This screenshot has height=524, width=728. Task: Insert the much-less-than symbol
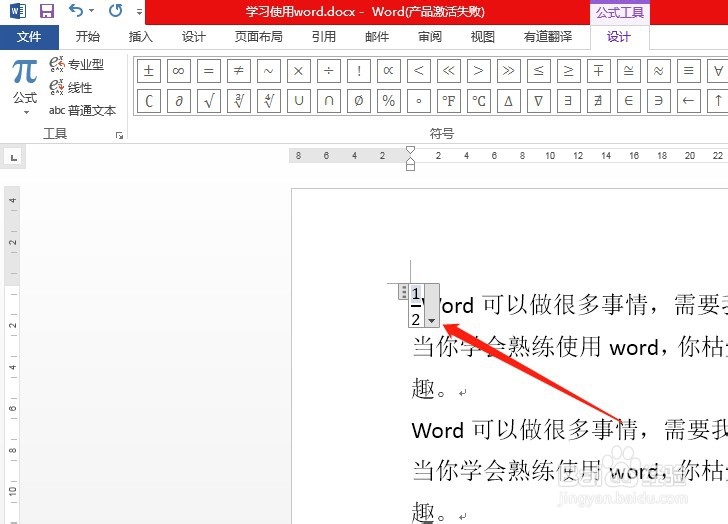[x=448, y=71]
